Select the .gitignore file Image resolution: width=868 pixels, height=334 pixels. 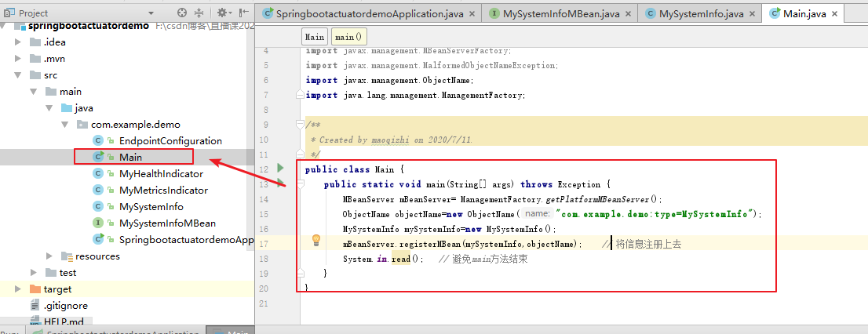click(x=65, y=305)
